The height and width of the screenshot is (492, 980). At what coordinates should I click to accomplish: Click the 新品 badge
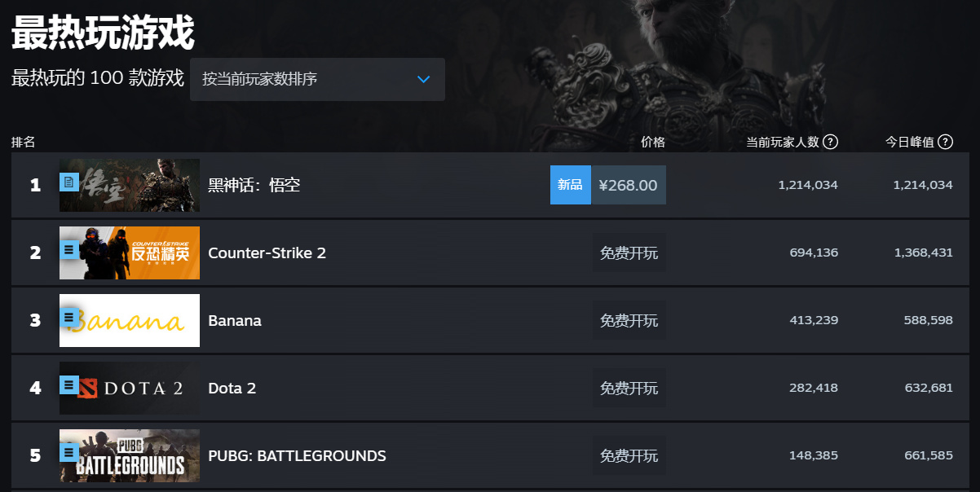click(x=571, y=185)
